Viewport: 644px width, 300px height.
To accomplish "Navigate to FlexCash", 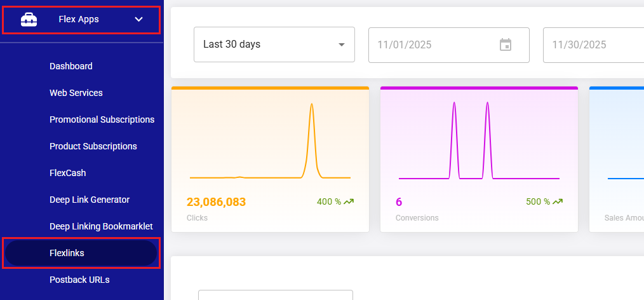I will click(68, 173).
